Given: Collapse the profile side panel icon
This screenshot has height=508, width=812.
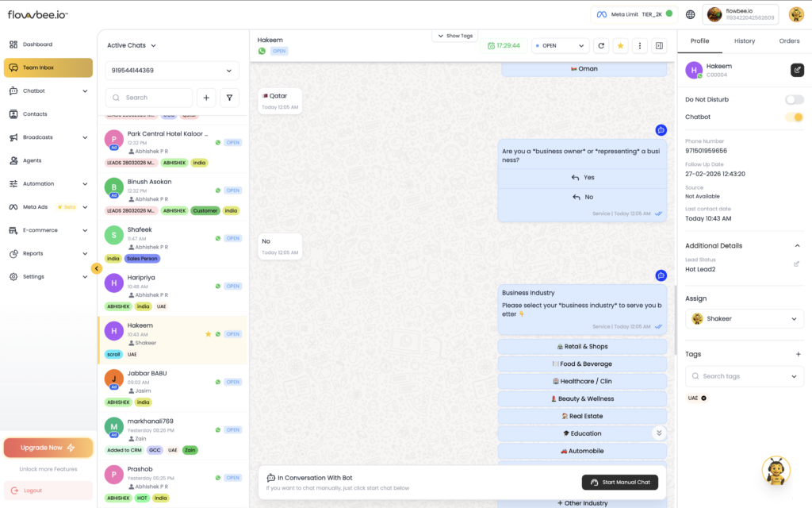Looking at the screenshot, I should [x=660, y=46].
